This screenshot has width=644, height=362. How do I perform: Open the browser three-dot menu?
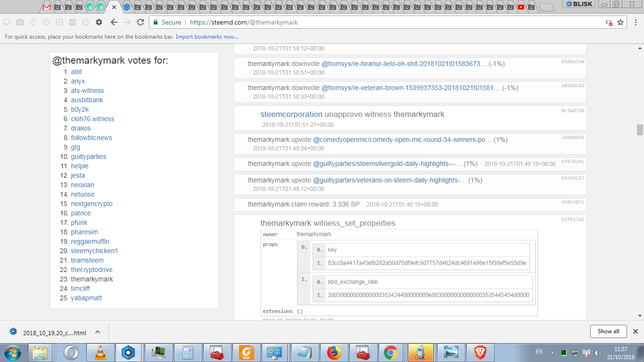(x=635, y=22)
